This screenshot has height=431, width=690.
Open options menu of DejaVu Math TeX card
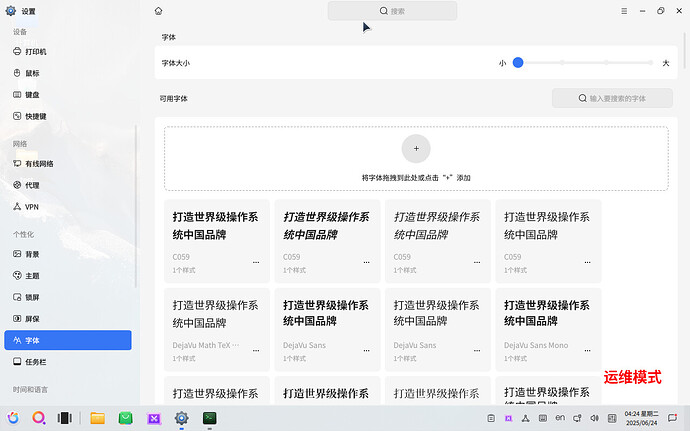(256, 351)
